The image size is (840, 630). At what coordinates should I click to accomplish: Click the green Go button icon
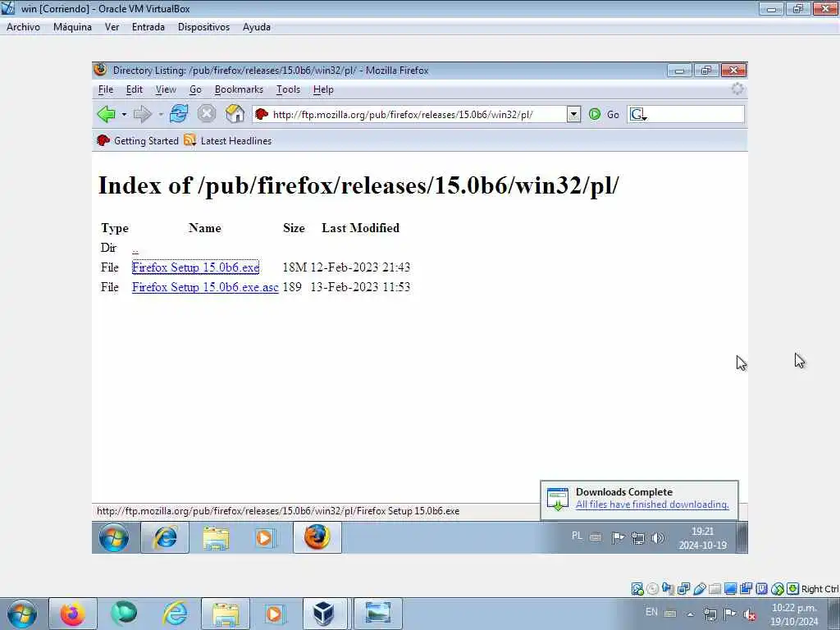pos(594,114)
